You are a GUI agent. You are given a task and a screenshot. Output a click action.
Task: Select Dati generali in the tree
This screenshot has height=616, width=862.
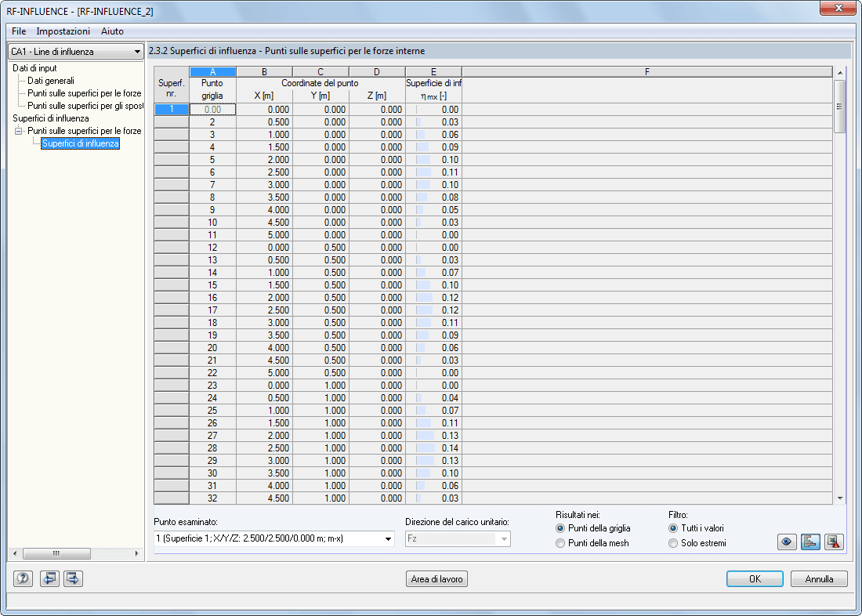[x=51, y=81]
